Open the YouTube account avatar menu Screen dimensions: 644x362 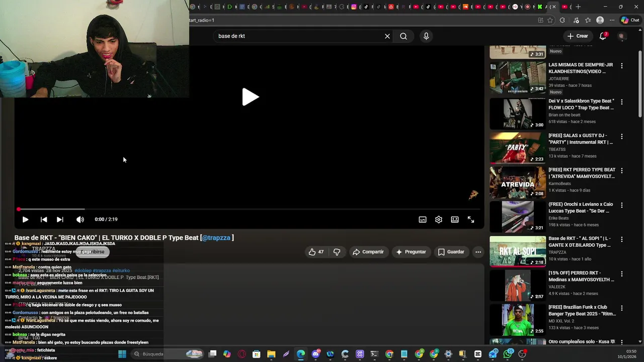tap(622, 36)
